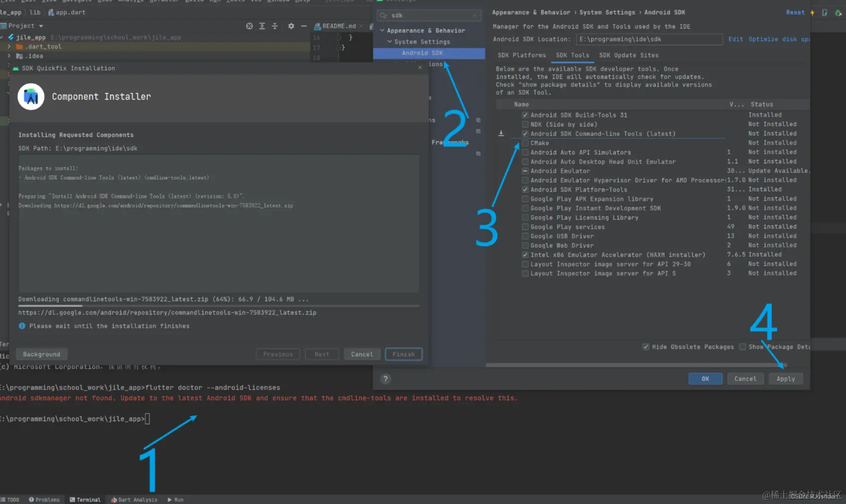Uncheck Android SDK Platform-Tools
846x504 pixels.
click(525, 190)
